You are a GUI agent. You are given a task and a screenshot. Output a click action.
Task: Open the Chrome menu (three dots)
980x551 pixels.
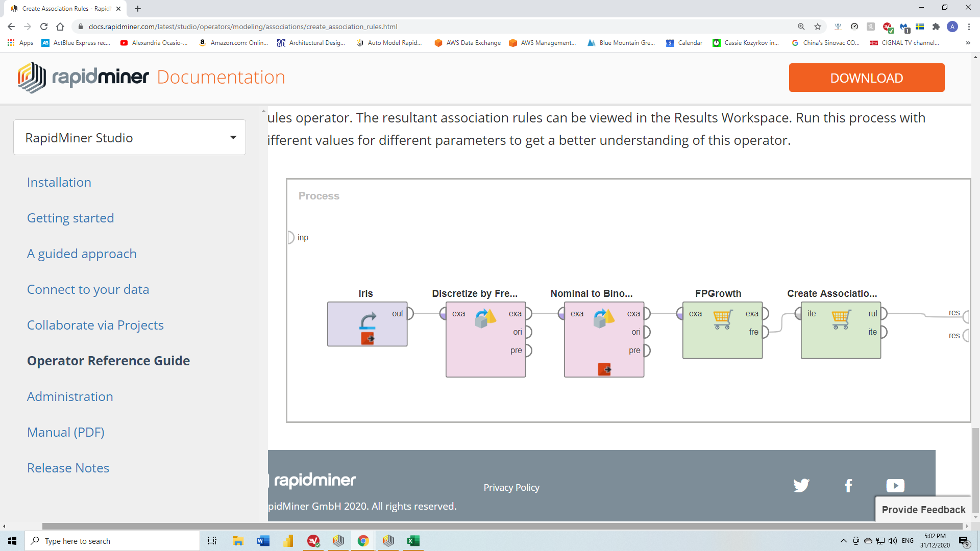[969, 27]
